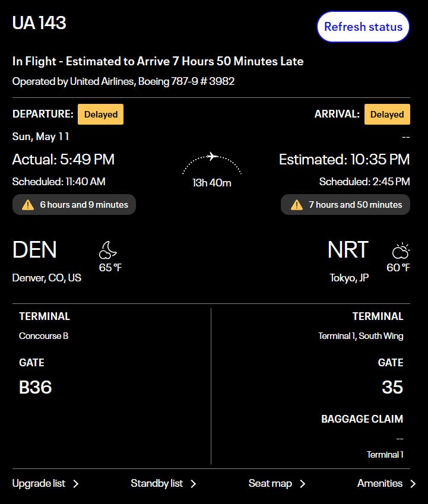Image resolution: width=428 pixels, height=504 pixels.
Task: Click the Denver night weather moon icon
Action: [x=107, y=250]
